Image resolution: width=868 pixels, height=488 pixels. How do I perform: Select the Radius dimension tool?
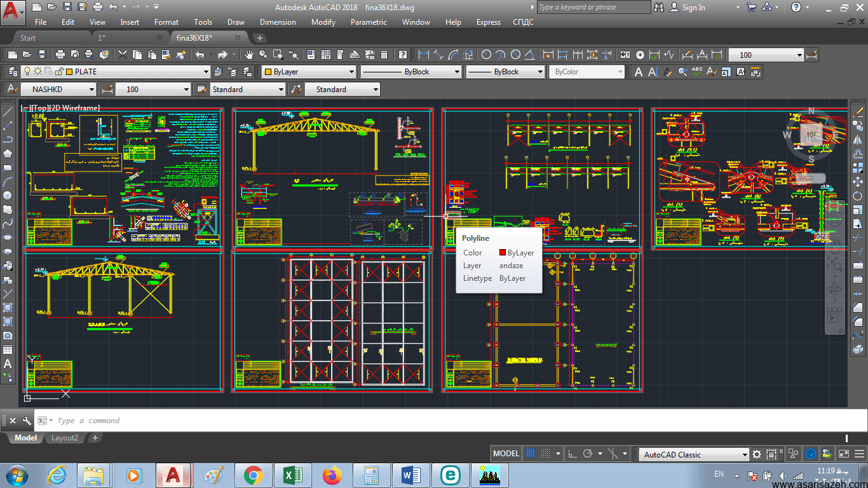pyautogui.click(x=487, y=55)
